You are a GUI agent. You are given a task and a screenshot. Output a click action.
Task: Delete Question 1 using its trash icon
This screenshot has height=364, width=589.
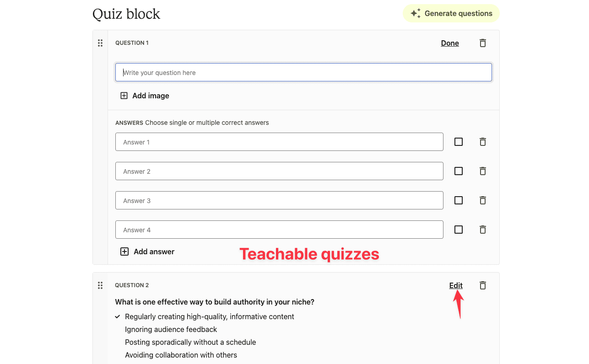[482, 43]
